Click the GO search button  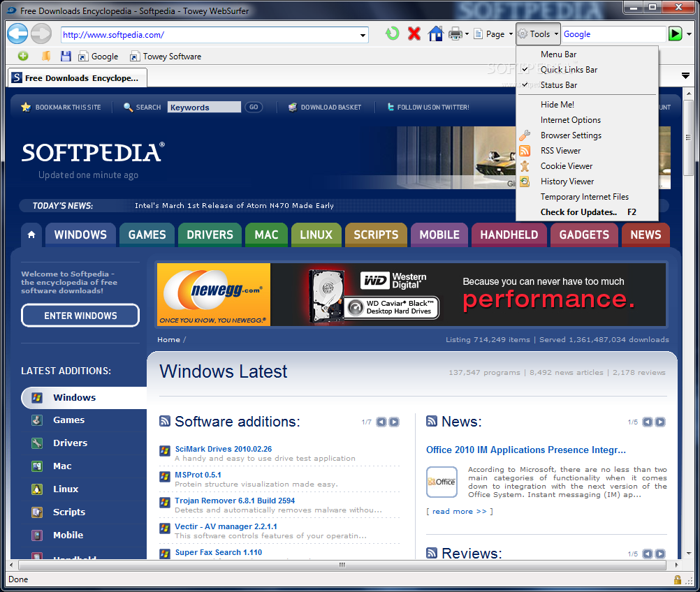pos(254,107)
